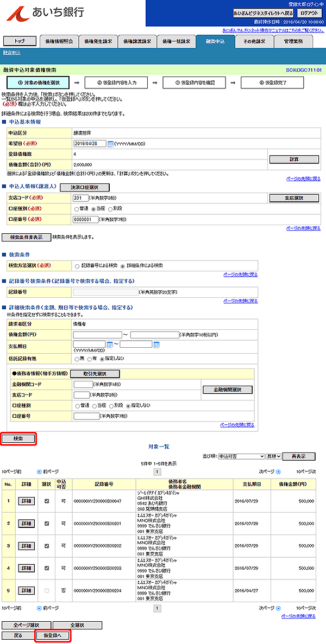Focus the debtor 口座番号 input field
This screenshot has height=644, width=326.
pos(86,416)
